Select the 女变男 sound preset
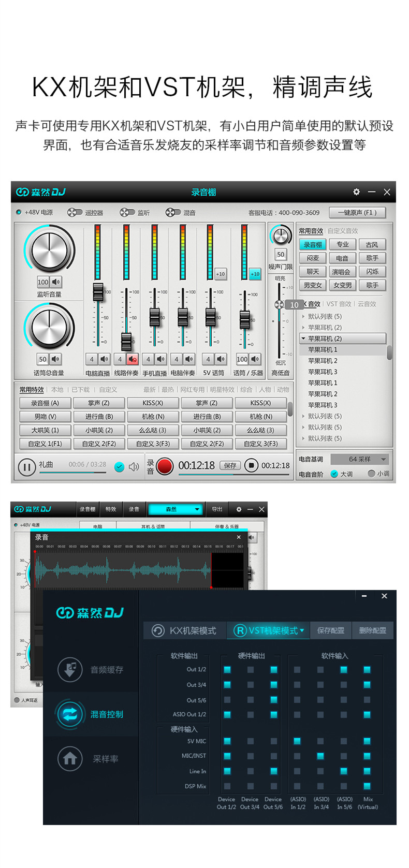The height and width of the screenshot is (868, 409). point(342,285)
